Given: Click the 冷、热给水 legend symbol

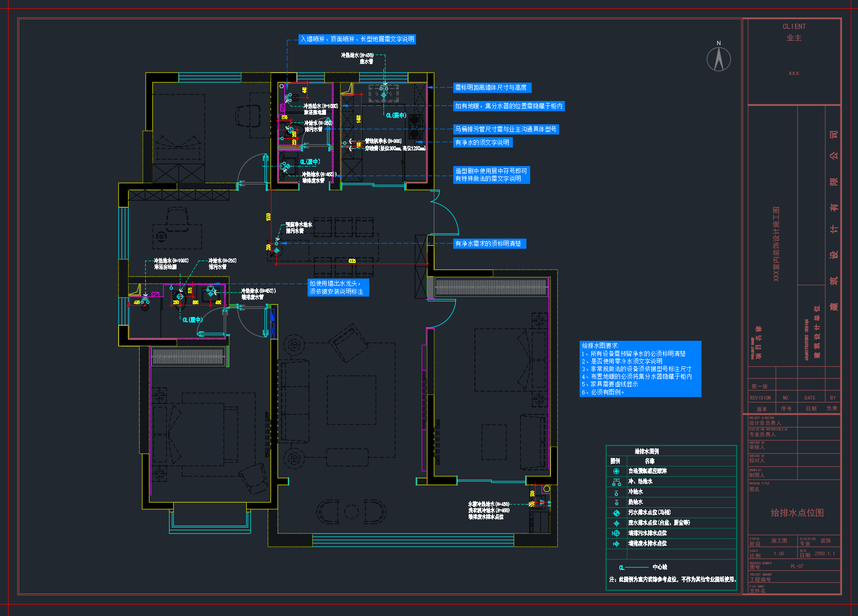Looking at the screenshot, I should (616, 482).
